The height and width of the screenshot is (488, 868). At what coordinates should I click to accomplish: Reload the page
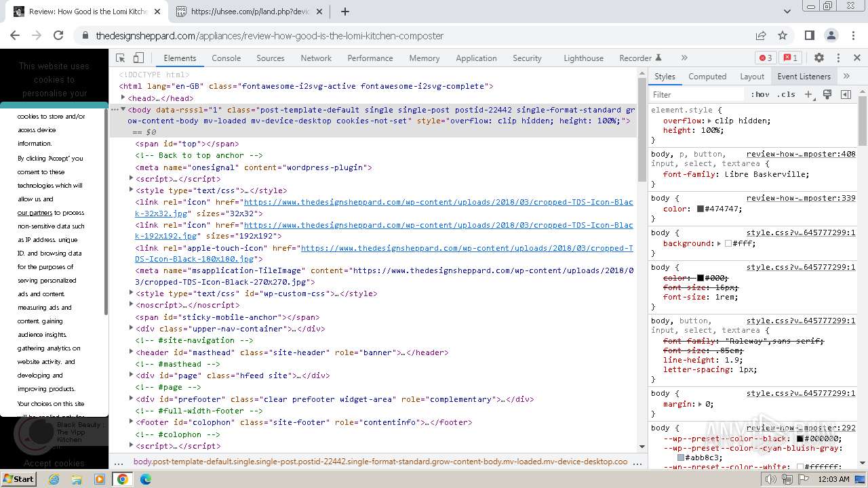58,35
